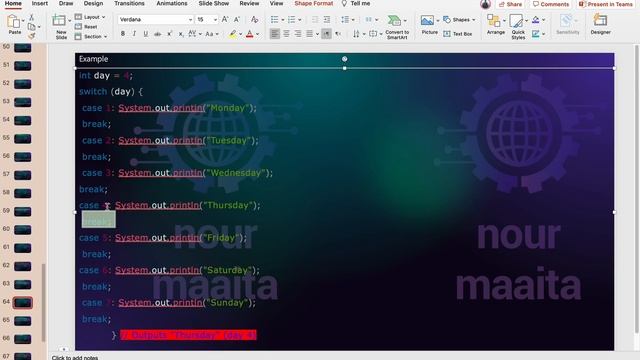
Task: Toggle bold formatting
Action: click(122, 34)
